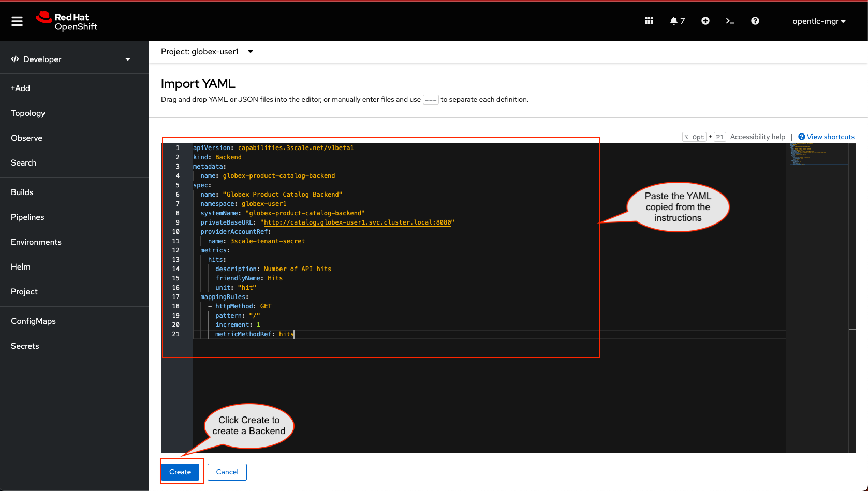The width and height of the screenshot is (868, 491).
Task: Click the apiVersion line in editor
Action: 273,148
